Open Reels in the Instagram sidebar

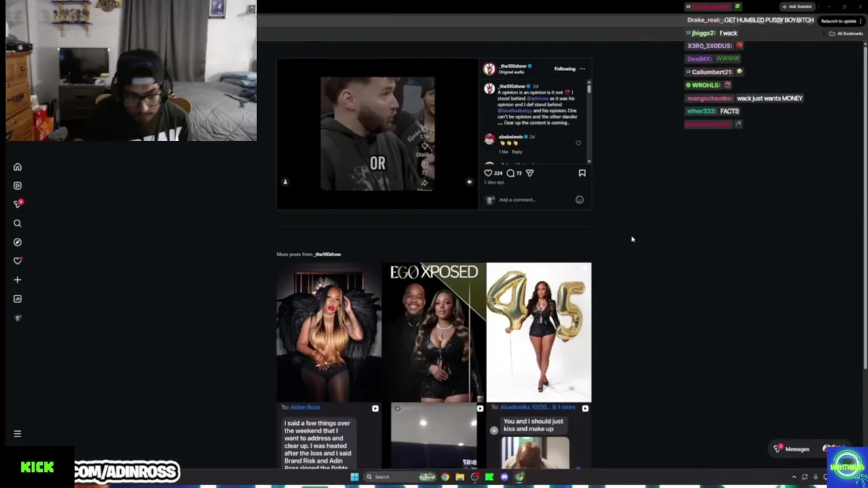click(18, 186)
